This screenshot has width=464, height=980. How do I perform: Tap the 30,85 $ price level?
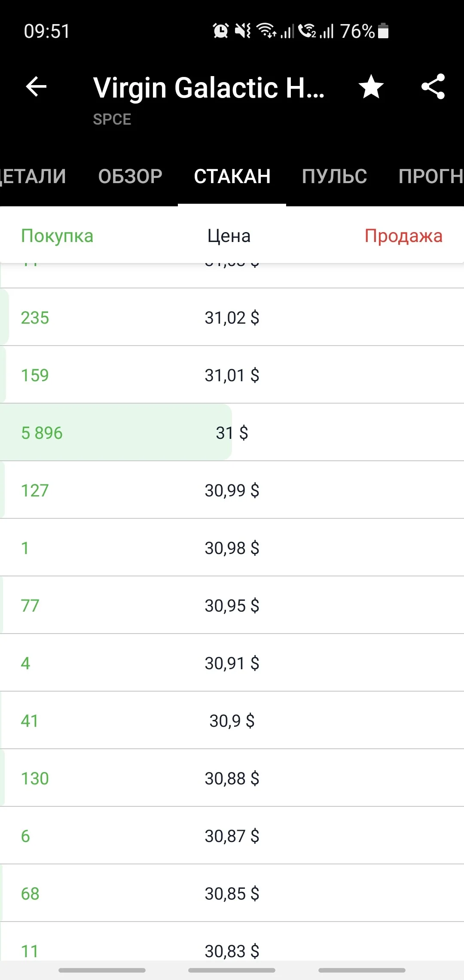tap(232, 893)
